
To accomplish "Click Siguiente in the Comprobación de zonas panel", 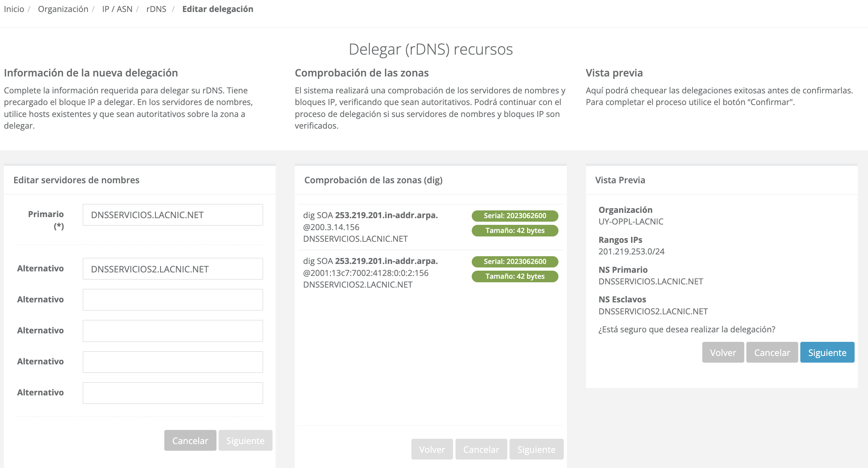I will (536, 449).
